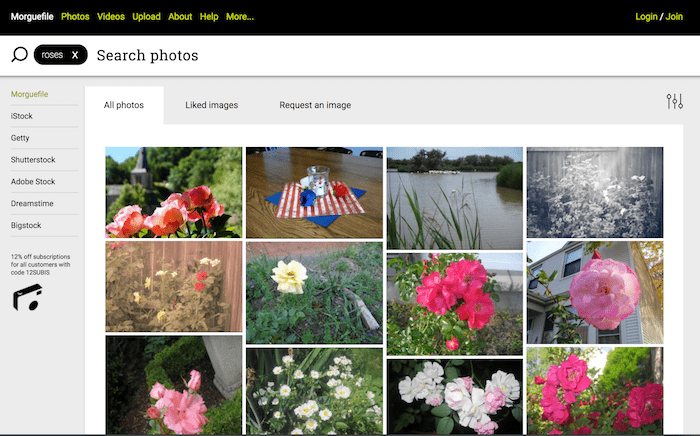
Task: Remove the roses search tag
Action: point(75,55)
